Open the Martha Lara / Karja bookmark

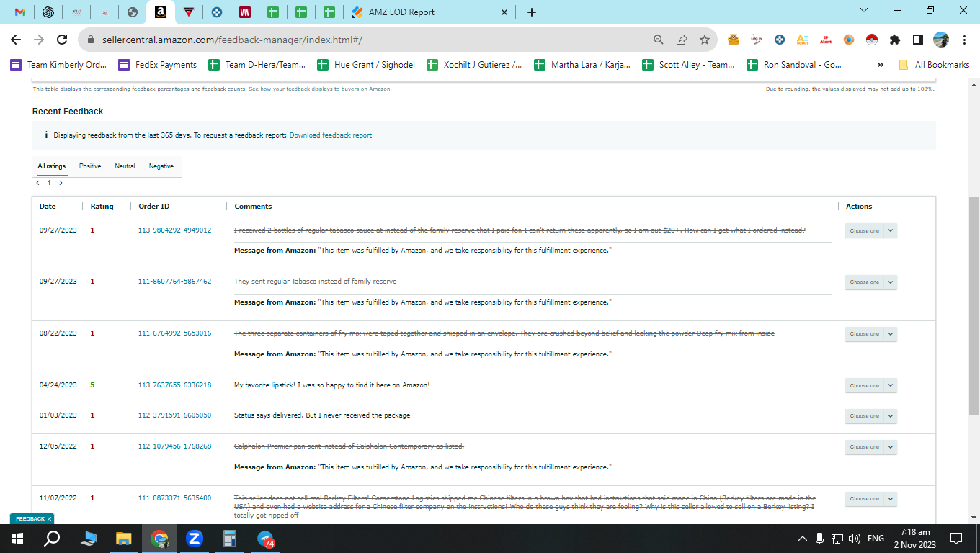coord(582,65)
